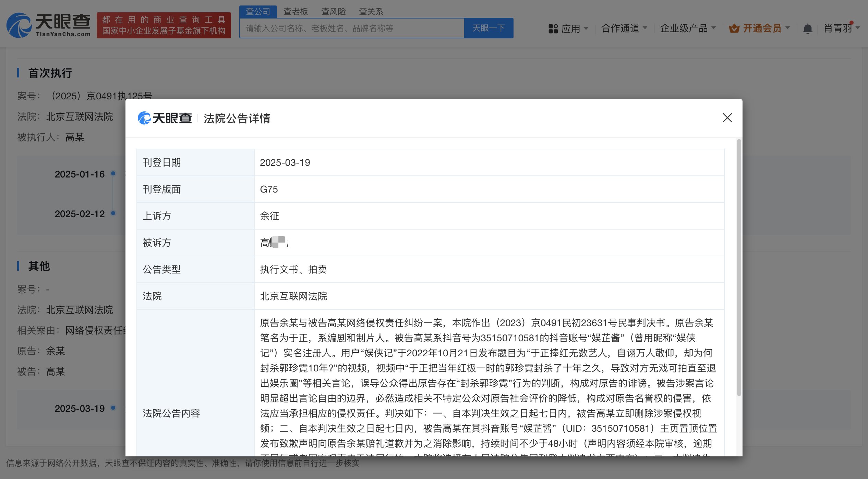This screenshot has width=868, height=479.
Task: Click the 被诉方 label cell
Action: tap(195, 243)
